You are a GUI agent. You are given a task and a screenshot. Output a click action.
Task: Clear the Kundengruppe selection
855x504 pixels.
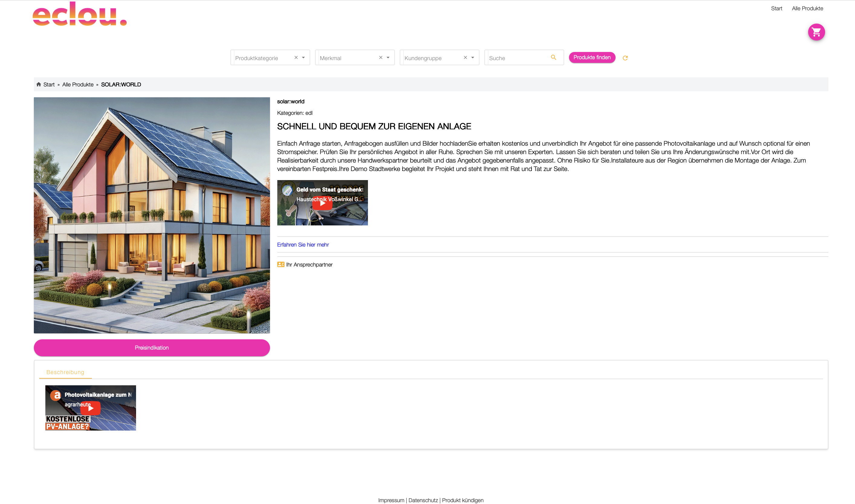point(465,57)
